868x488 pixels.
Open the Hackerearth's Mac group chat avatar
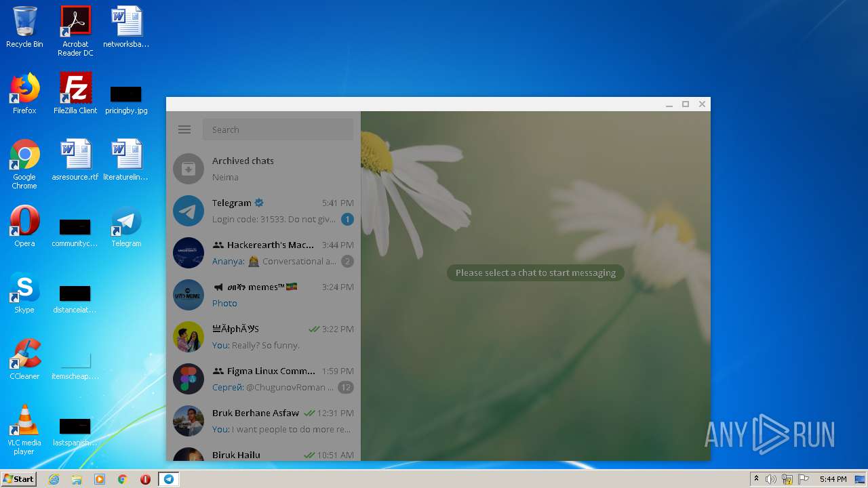point(189,253)
